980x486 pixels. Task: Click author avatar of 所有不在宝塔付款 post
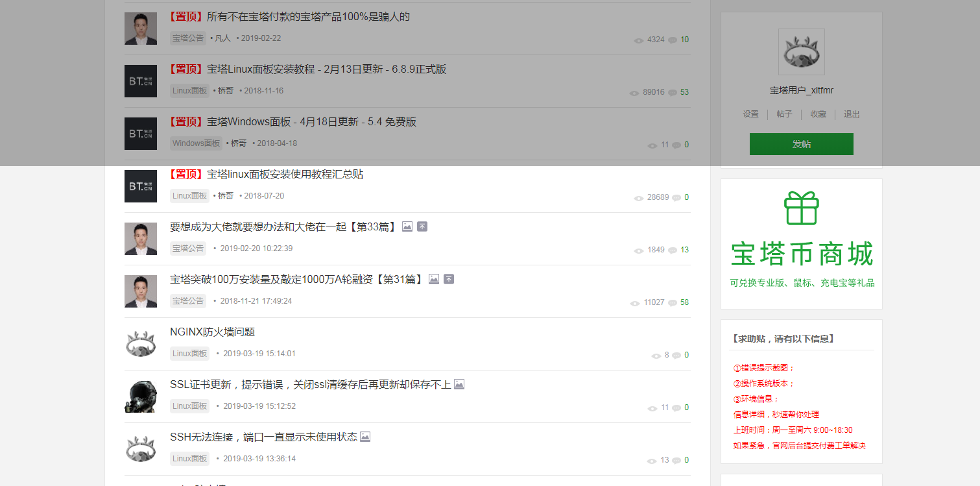pyautogui.click(x=141, y=29)
